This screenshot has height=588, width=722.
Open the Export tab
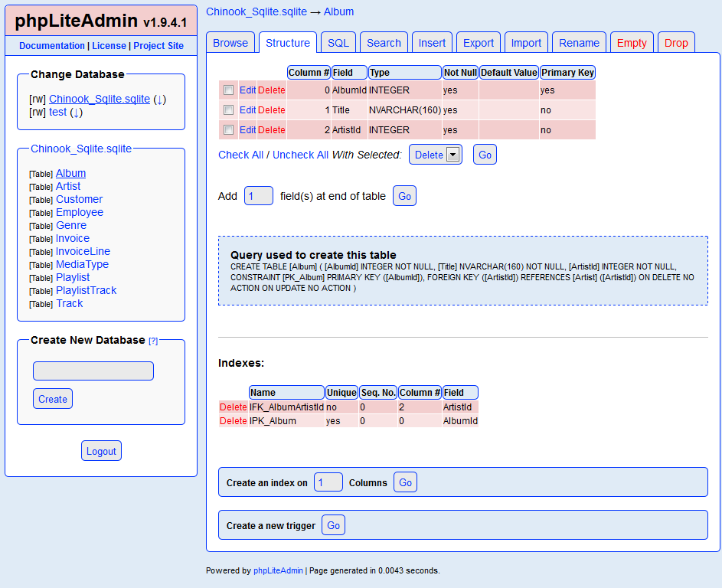pos(479,43)
